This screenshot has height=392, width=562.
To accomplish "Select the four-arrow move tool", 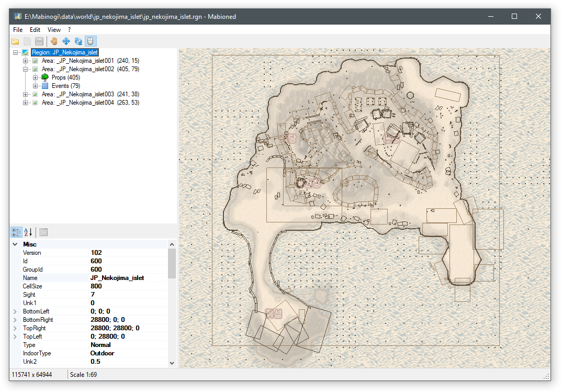I will 66,41.
